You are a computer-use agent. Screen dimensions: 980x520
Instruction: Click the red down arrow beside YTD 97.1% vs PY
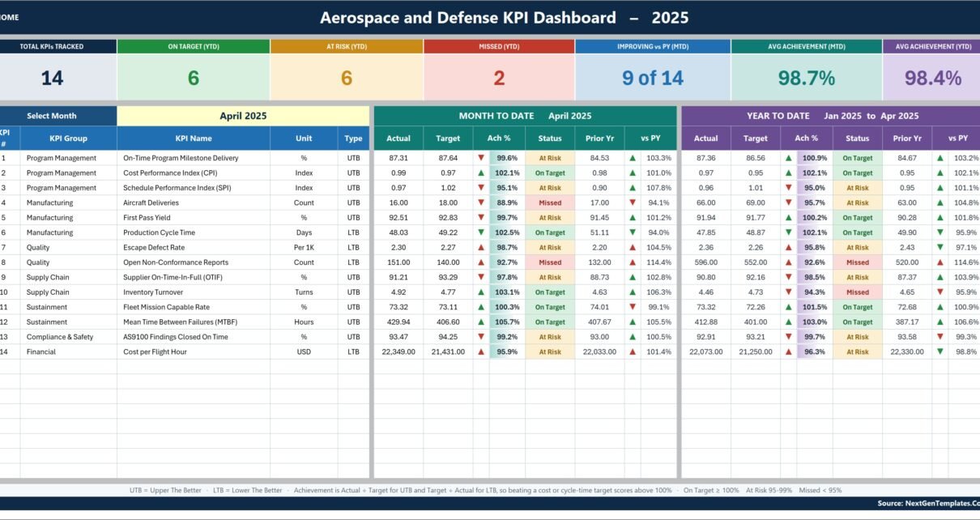(940, 247)
